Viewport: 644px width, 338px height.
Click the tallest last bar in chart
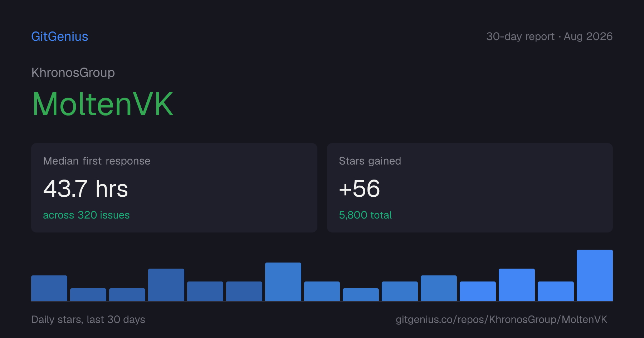(x=595, y=275)
